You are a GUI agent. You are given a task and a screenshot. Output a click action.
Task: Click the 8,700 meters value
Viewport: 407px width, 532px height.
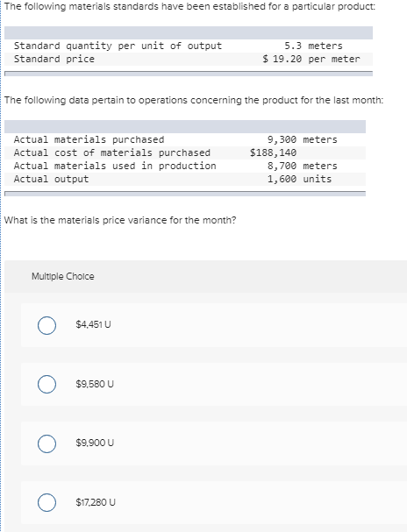click(x=302, y=166)
